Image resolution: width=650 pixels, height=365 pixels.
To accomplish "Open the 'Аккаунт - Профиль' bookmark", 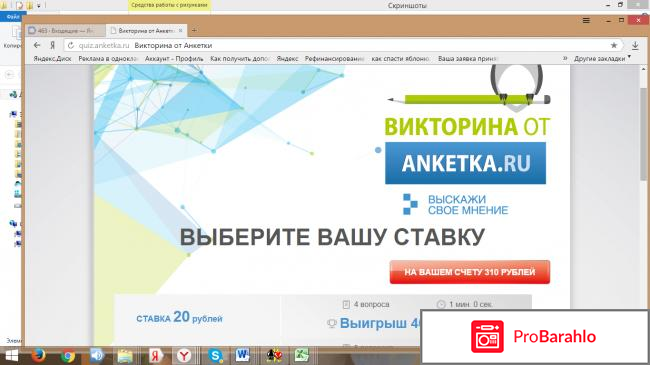I will [174, 59].
